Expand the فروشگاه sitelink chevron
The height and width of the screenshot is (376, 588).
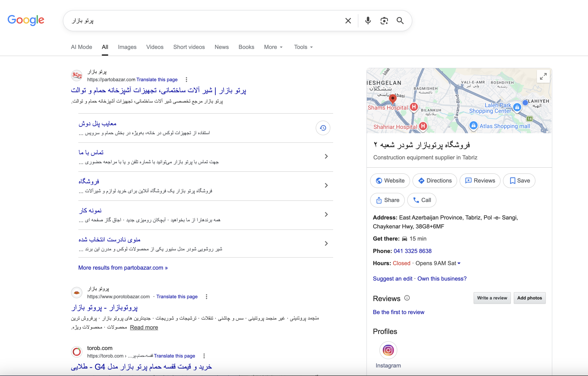pos(326,186)
